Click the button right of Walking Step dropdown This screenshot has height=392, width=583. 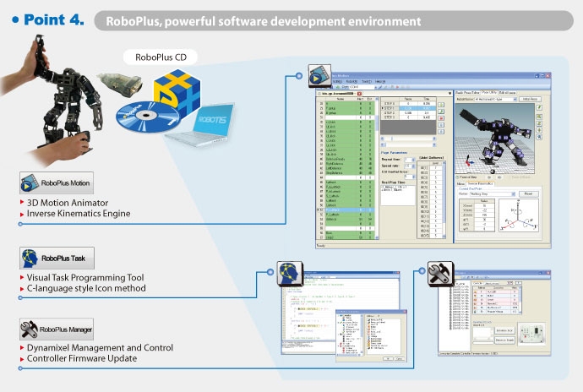(x=529, y=193)
